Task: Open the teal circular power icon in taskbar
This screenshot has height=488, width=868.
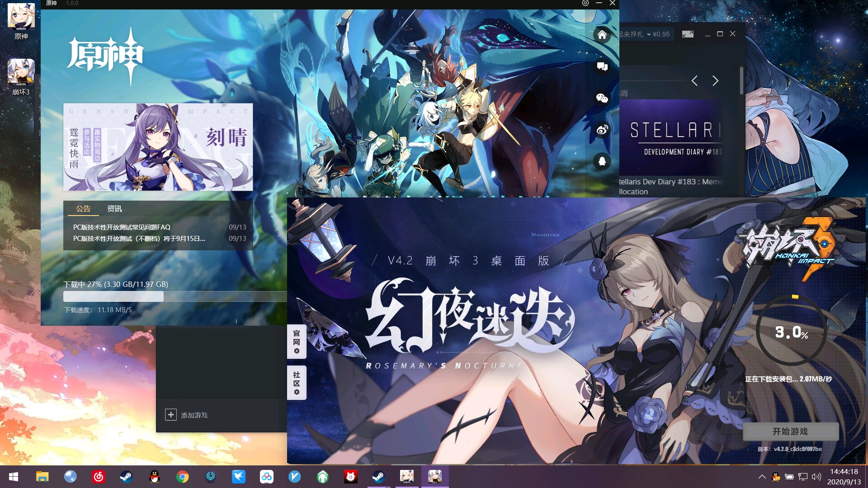Action: tap(211, 477)
